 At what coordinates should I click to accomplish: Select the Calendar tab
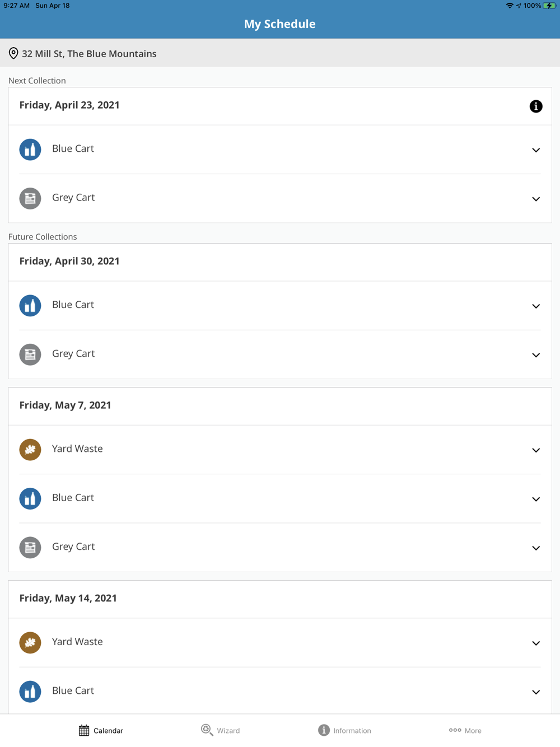pyautogui.click(x=101, y=730)
